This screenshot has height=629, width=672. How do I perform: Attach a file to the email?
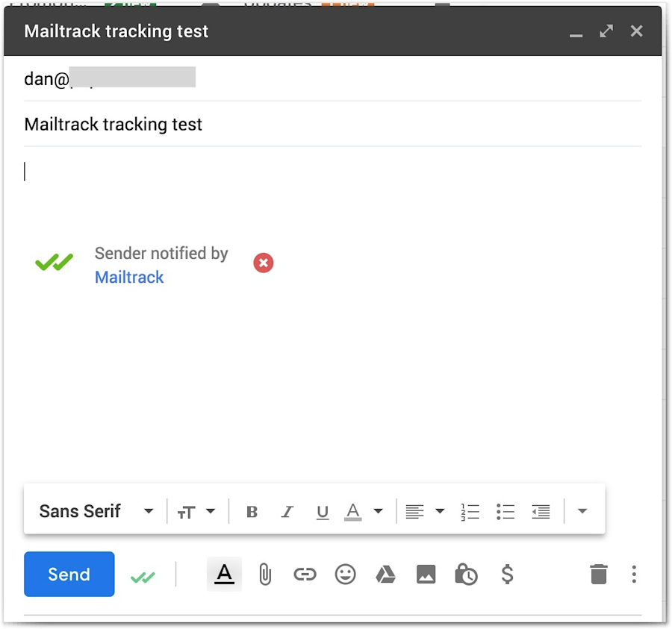(x=265, y=575)
